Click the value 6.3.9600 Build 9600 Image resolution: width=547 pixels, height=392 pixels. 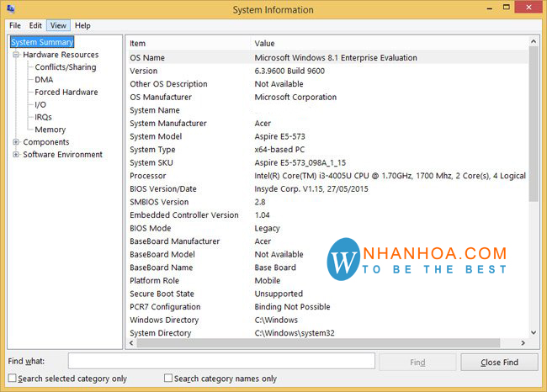coord(289,71)
